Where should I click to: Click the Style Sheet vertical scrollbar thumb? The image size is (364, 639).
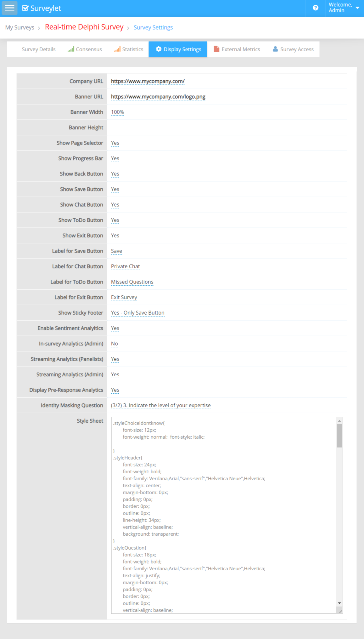click(x=339, y=435)
